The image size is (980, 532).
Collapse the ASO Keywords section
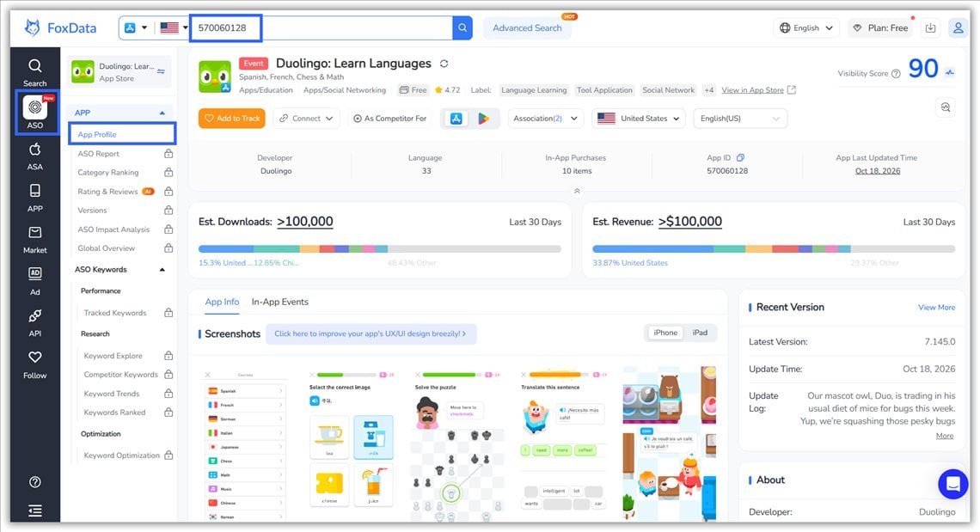click(x=162, y=270)
